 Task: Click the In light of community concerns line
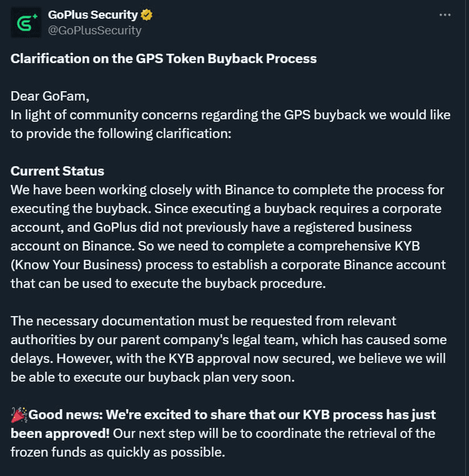coord(230,115)
